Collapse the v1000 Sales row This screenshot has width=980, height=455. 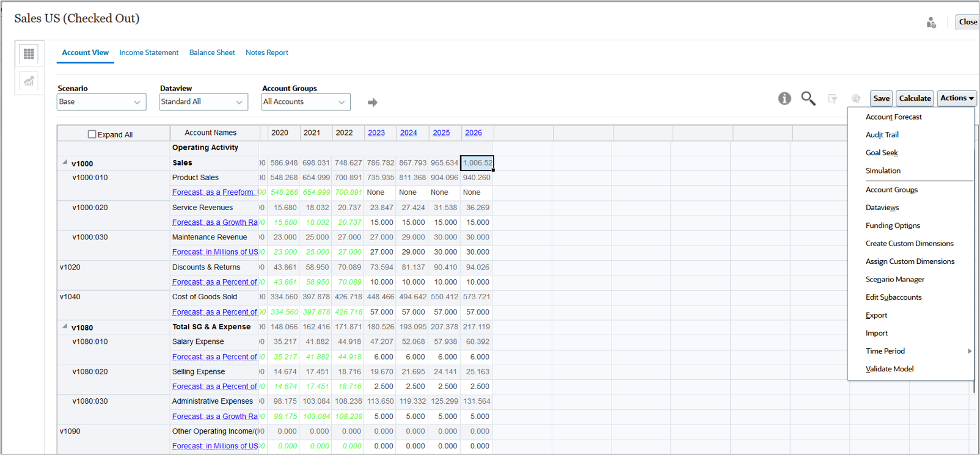tap(65, 162)
